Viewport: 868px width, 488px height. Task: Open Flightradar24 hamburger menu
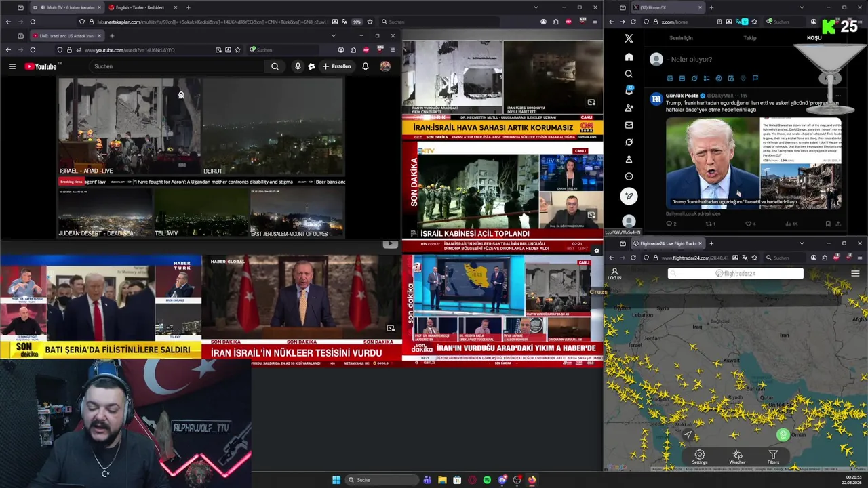pyautogui.click(x=855, y=274)
